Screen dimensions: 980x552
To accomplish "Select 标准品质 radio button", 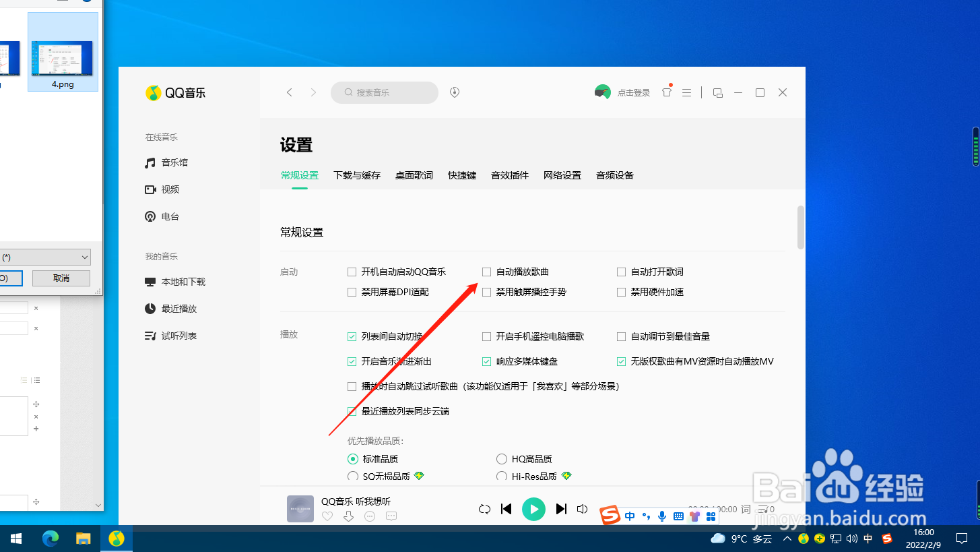I will point(352,459).
